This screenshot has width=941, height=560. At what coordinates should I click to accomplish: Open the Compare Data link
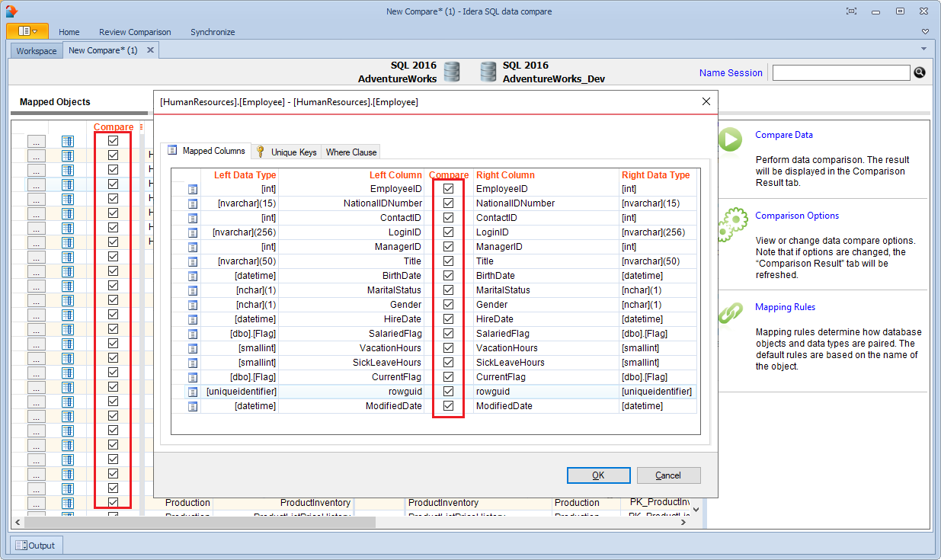point(784,135)
